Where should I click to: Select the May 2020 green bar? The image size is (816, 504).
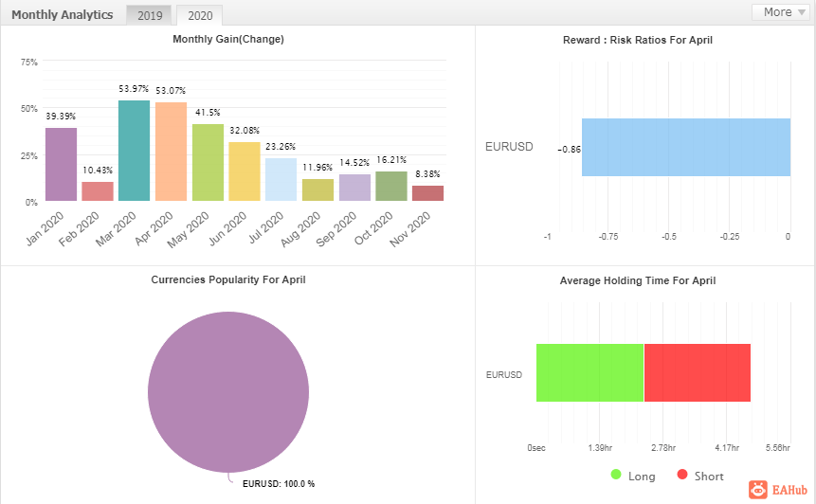pos(208,162)
